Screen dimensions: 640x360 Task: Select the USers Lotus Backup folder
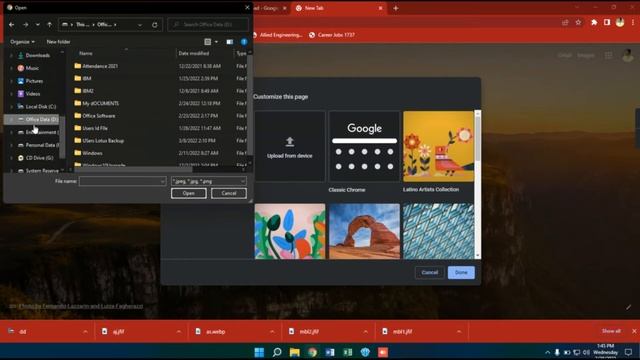coord(103,140)
